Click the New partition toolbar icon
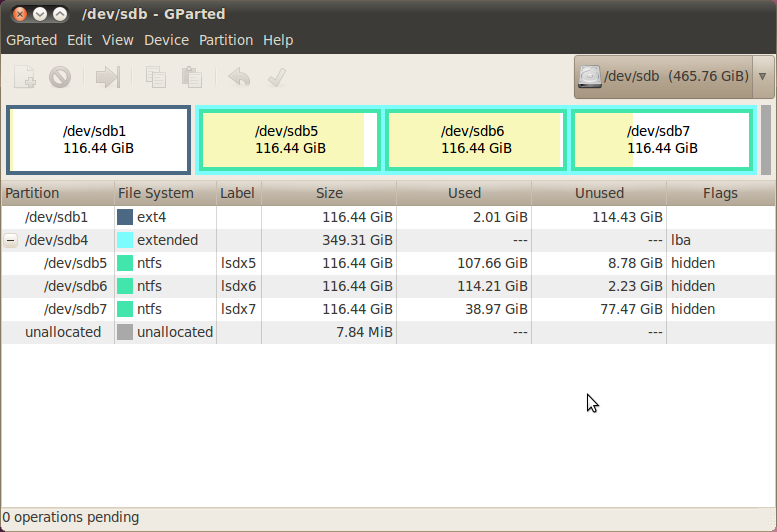The width and height of the screenshot is (777, 532). (x=24, y=77)
